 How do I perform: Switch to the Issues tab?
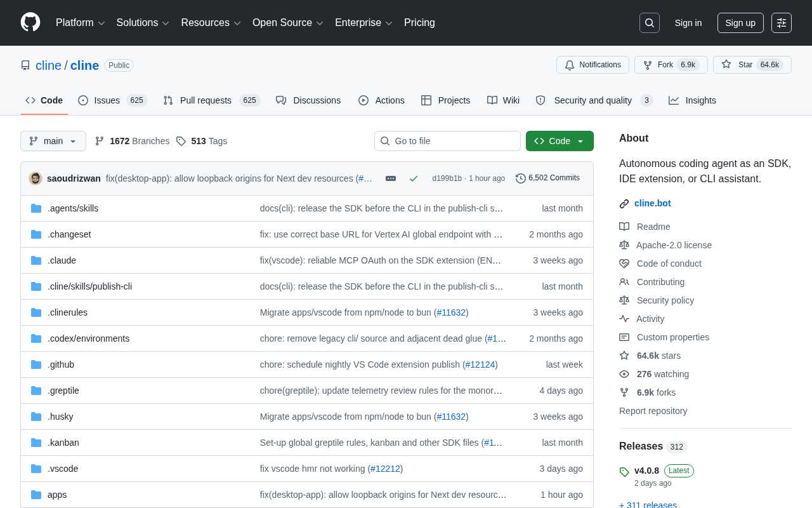112,100
